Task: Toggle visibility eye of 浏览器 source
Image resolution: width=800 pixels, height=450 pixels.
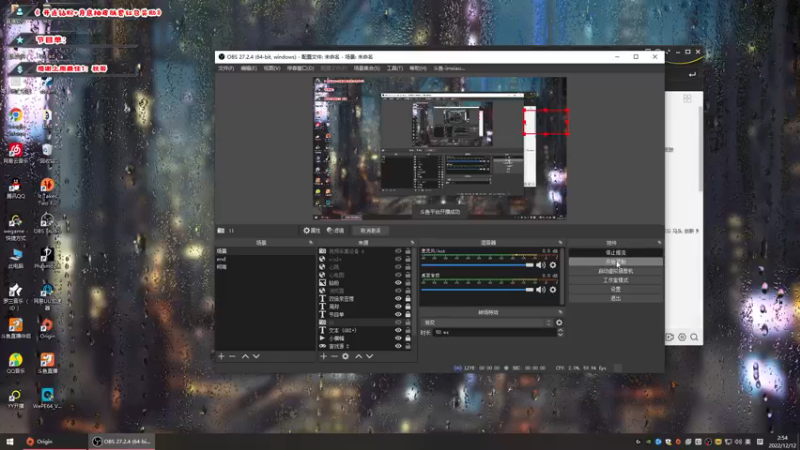Action: pos(398,291)
